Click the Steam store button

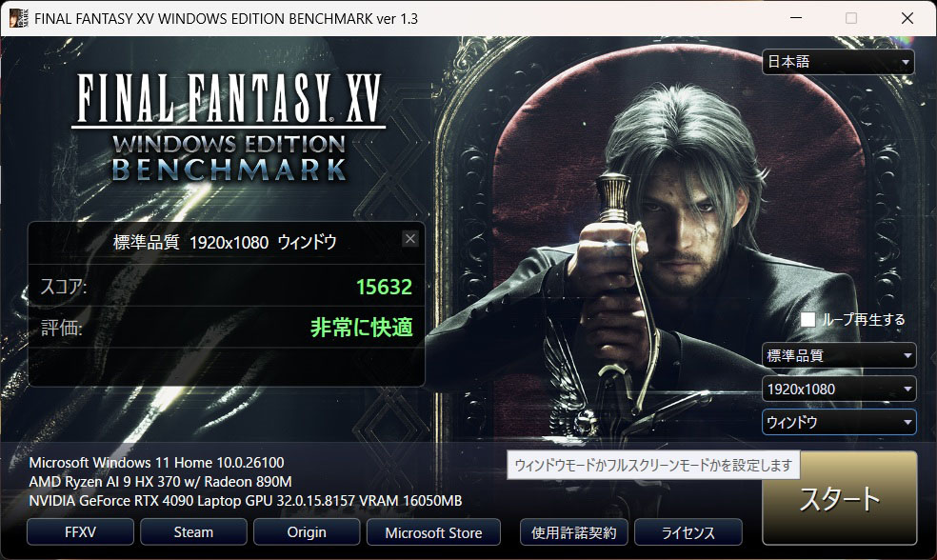[x=193, y=532]
